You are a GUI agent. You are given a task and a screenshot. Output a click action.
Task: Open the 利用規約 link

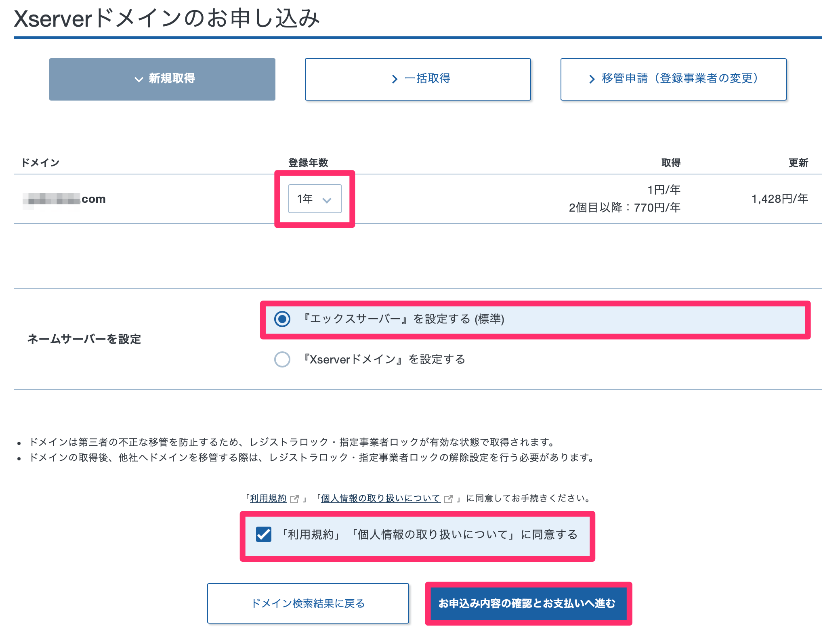tap(268, 498)
